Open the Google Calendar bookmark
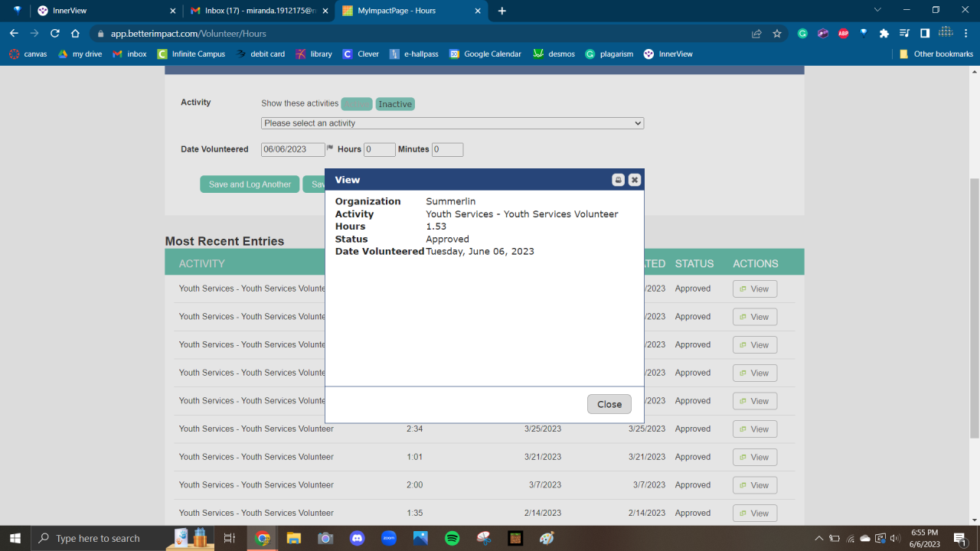980x551 pixels. [485, 54]
